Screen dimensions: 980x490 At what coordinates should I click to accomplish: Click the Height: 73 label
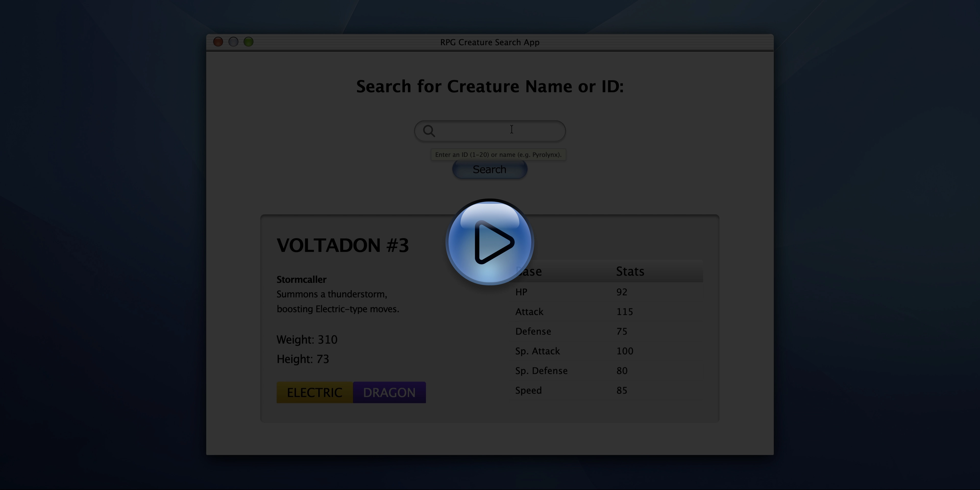(x=303, y=359)
